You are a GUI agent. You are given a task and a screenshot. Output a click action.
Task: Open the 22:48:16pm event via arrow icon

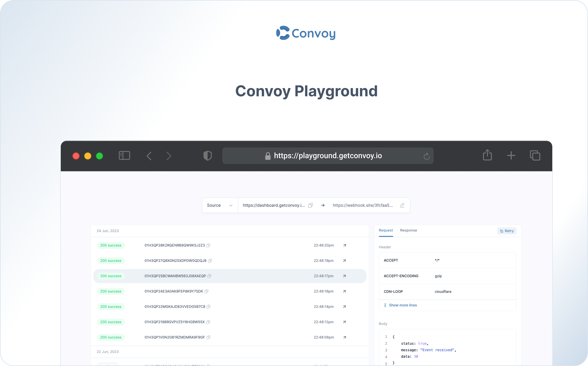coord(345,291)
